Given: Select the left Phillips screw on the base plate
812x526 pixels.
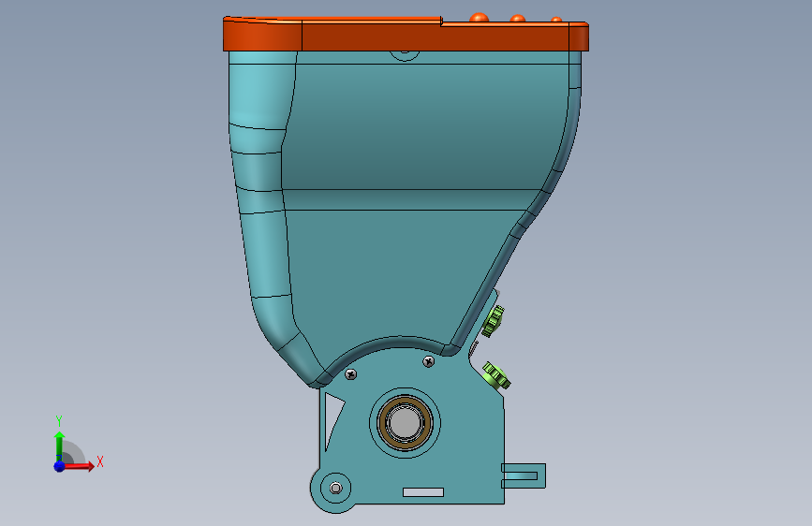Looking at the screenshot, I should coord(350,373).
